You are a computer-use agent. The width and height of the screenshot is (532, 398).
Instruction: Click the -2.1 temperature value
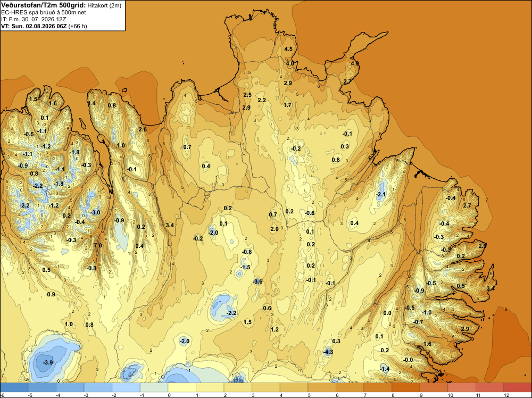click(381, 194)
